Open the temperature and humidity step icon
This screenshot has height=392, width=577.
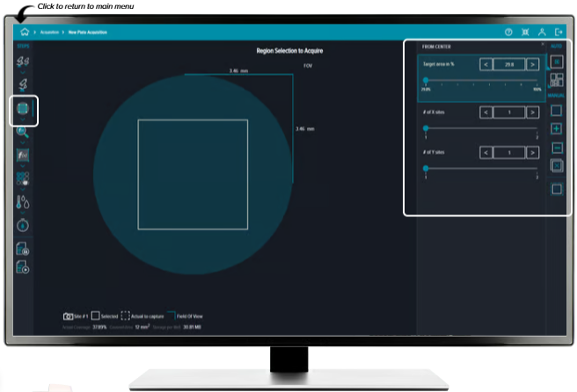[23, 202]
